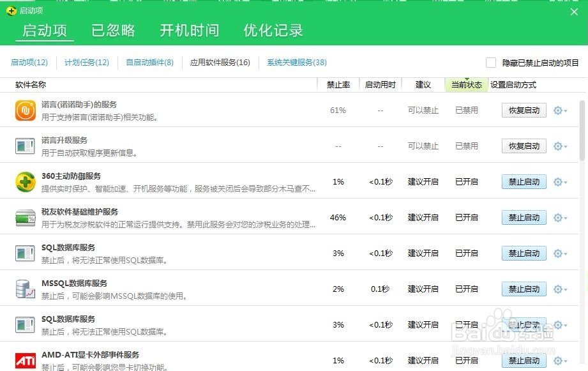Select 自启动插件(8) sub-tab
This screenshot has width=588, height=371.
(149, 63)
